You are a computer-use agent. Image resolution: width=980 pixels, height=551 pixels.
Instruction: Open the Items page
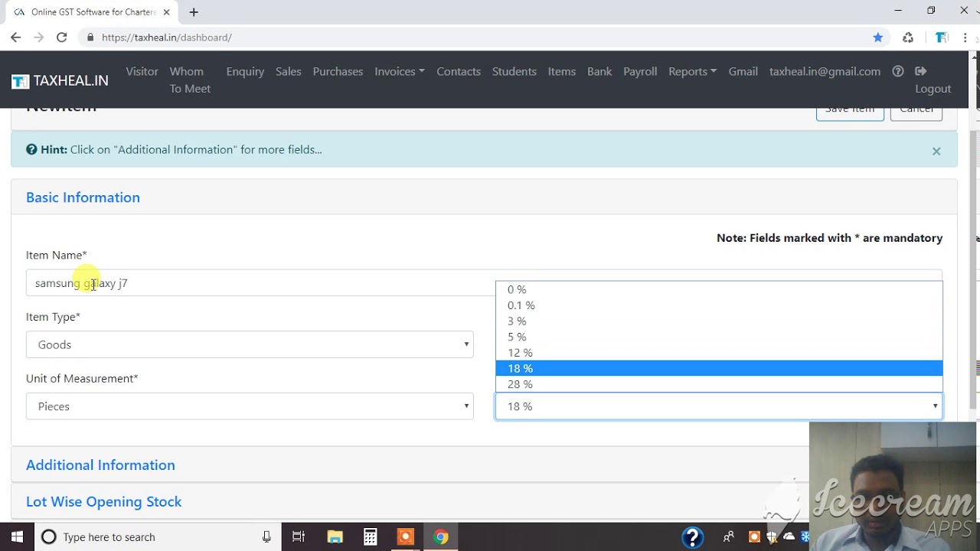coord(562,71)
